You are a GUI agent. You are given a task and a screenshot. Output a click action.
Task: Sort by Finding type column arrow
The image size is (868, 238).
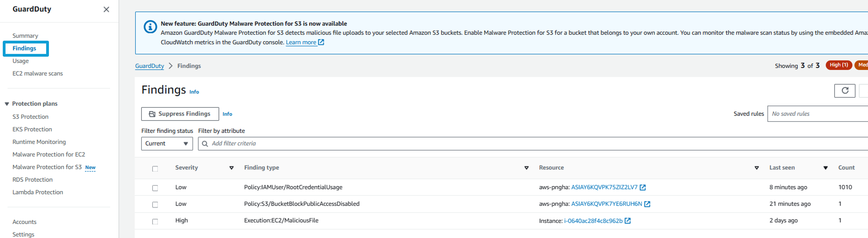[x=526, y=168]
